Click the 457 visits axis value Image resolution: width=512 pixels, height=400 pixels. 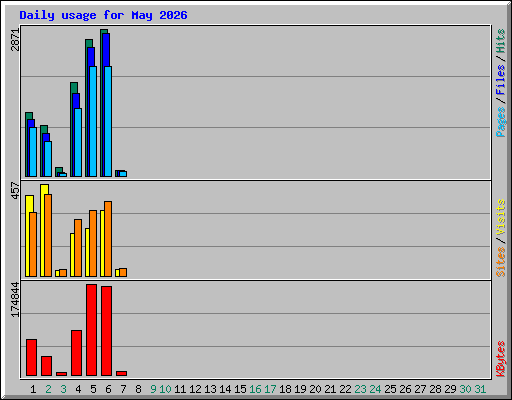[15, 190]
